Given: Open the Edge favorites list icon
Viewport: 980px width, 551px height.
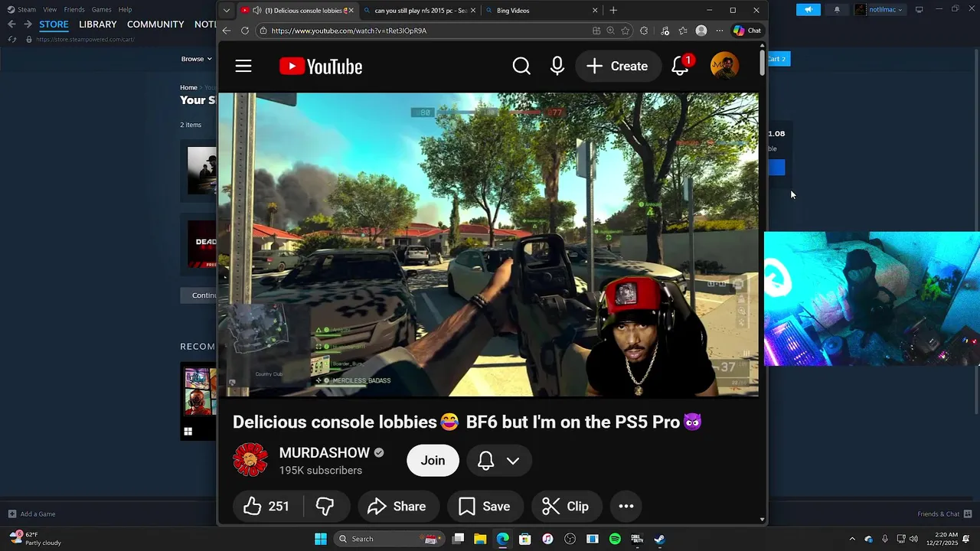Looking at the screenshot, I should (x=683, y=31).
